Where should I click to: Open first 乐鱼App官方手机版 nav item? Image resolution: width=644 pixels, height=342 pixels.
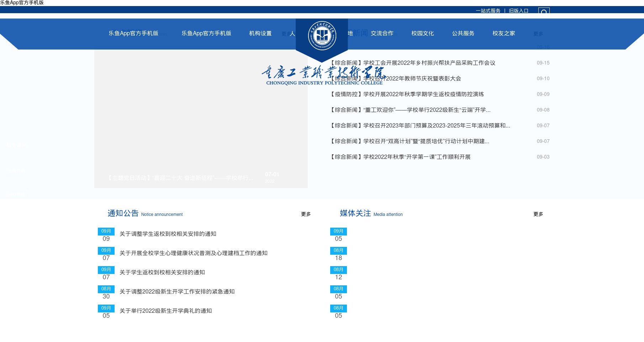[133, 33]
